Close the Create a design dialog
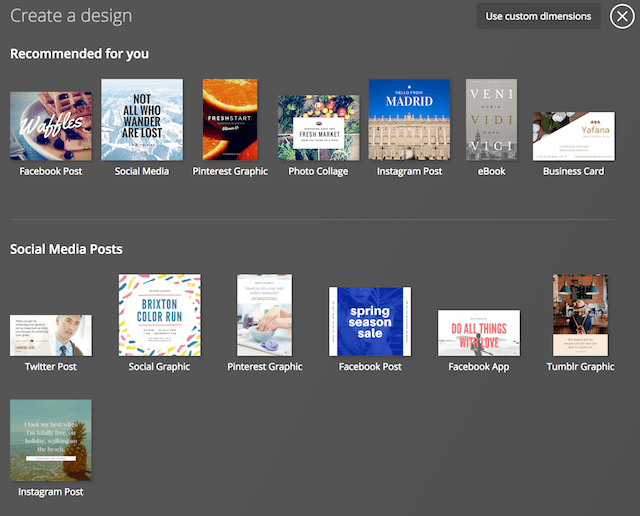The image size is (640, 516). click(x=622, y=16)
